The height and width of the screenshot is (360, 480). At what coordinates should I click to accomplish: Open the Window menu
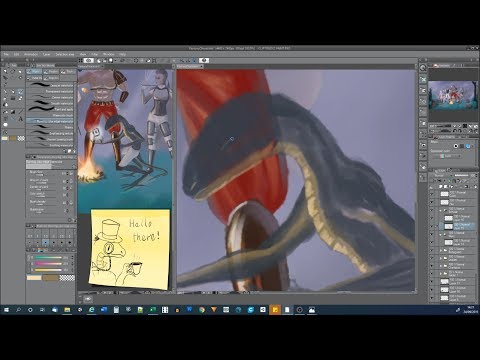point(108,54)
